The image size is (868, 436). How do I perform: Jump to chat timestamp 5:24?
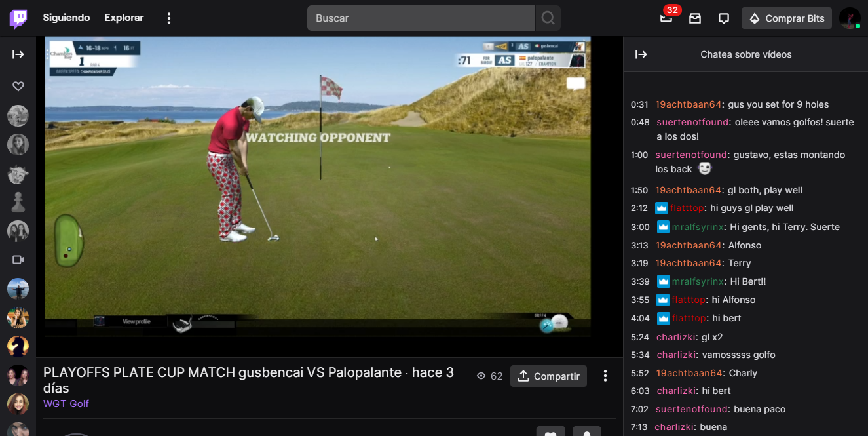coord(639,337)
